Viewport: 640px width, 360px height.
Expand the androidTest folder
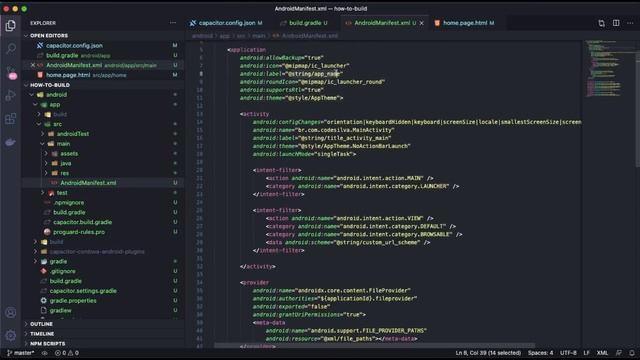click(x=73, y=134)
